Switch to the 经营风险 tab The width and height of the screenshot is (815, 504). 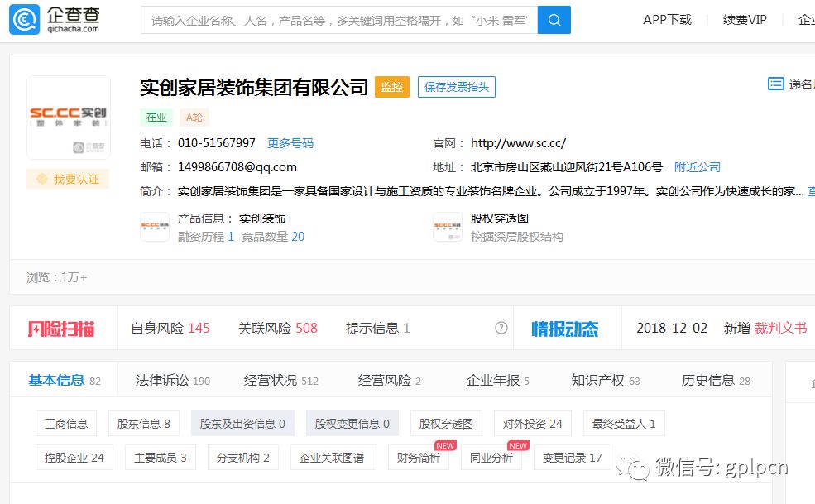(390, 380)
